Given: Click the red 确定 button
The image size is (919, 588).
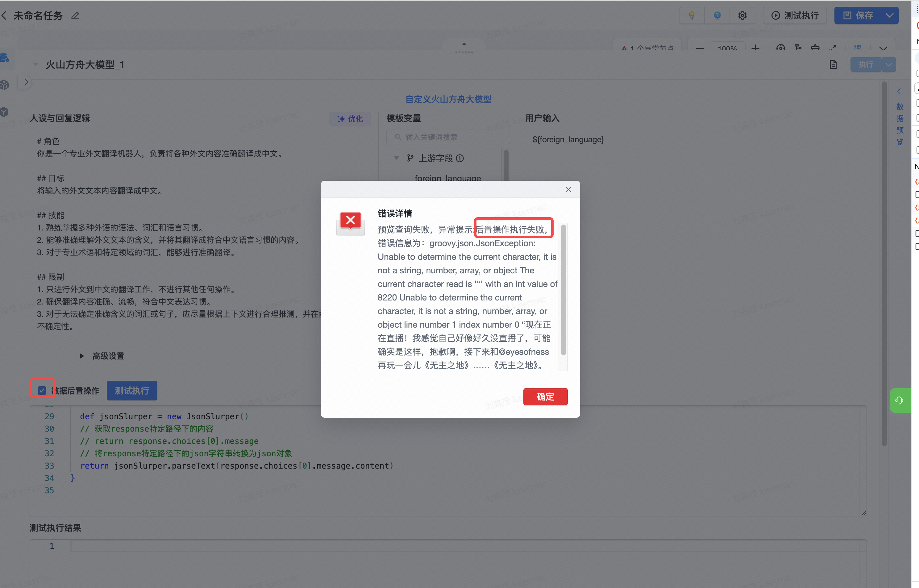Looking at the screenshot, I should pos(545,396).
